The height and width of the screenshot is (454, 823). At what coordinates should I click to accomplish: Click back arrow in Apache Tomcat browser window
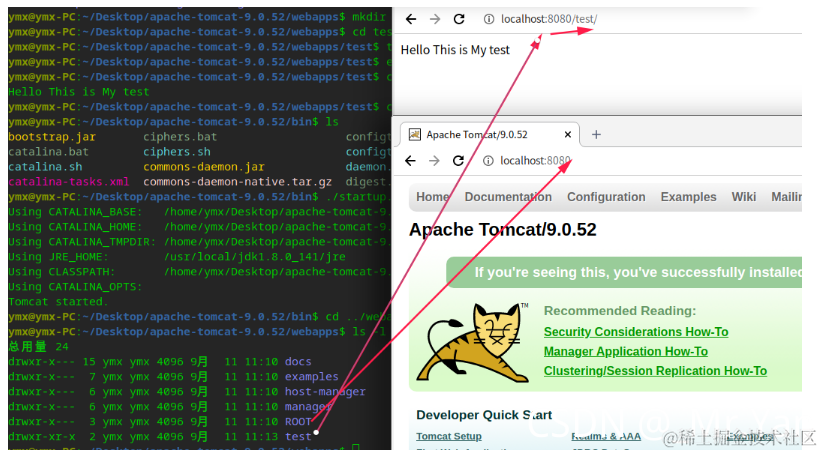pos(410,161)
